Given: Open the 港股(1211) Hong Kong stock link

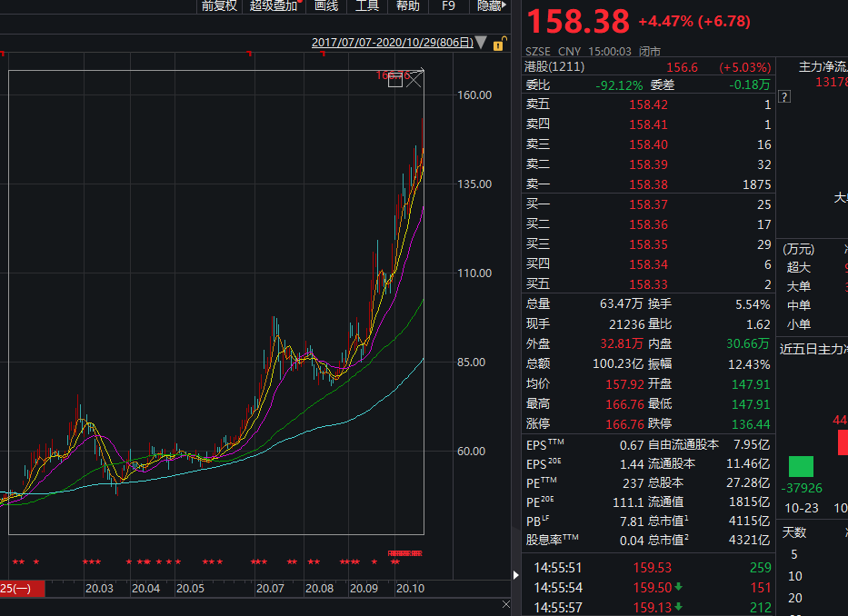Looking at the screenshot, I should [x=554, y=66].
